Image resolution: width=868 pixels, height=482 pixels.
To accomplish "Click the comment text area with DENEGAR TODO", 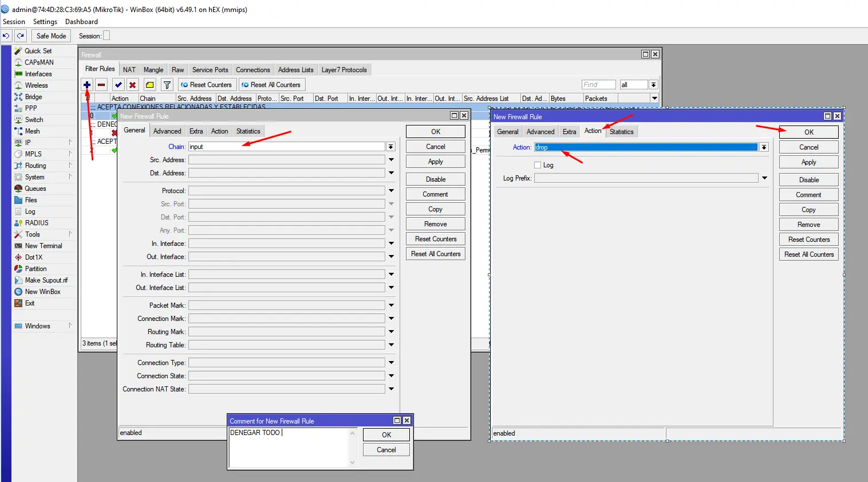I will tap(289, 448).
